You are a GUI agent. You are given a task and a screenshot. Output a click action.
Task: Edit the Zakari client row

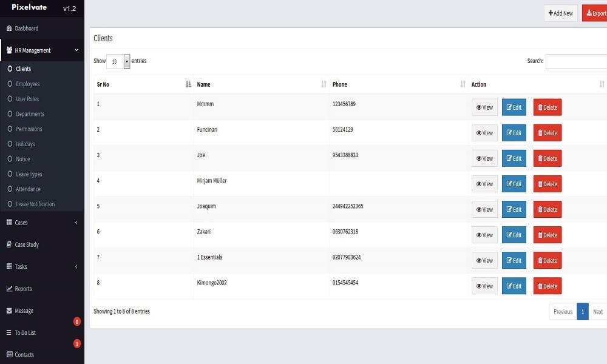coord(514,235)
